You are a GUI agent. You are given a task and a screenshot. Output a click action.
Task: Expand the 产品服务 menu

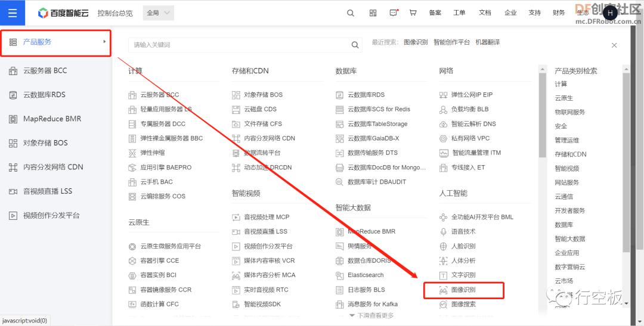(x=56, y=42)
